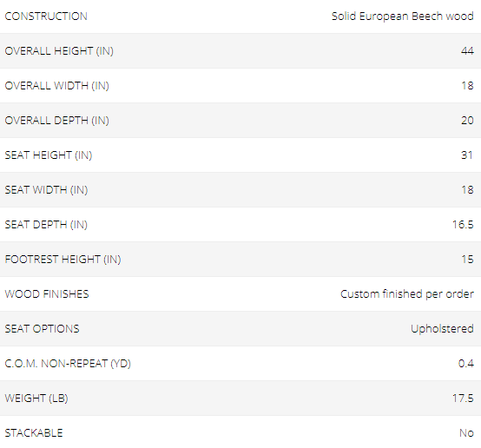Click the Upholstered seat option value
The width and height of the screenshot is (481, 448).
pos(442,329)
